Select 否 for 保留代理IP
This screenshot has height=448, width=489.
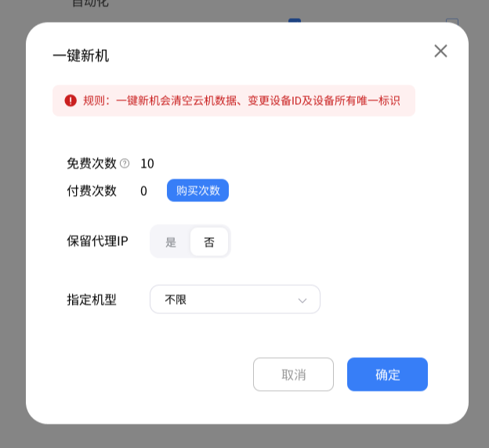click(x=209, y=242)
